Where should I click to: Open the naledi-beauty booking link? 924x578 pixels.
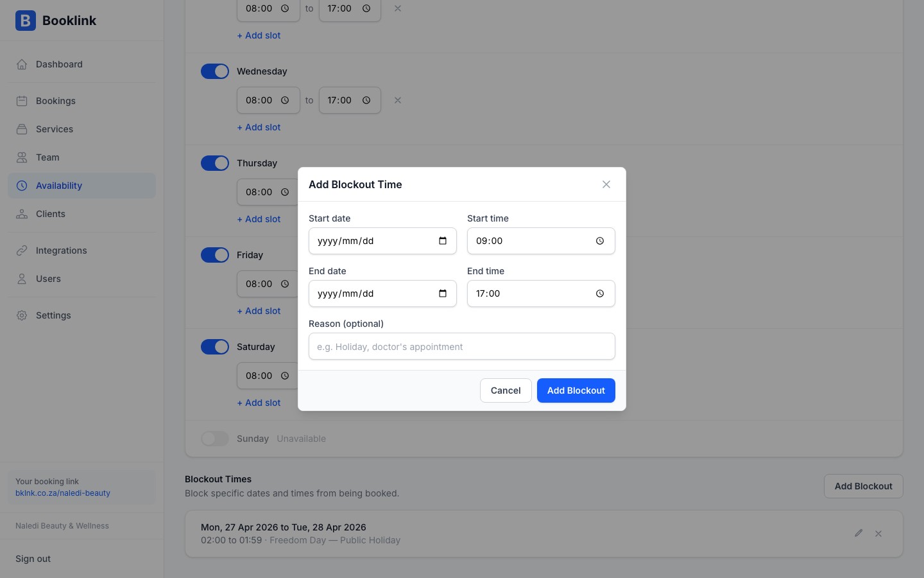coord(62,493)
